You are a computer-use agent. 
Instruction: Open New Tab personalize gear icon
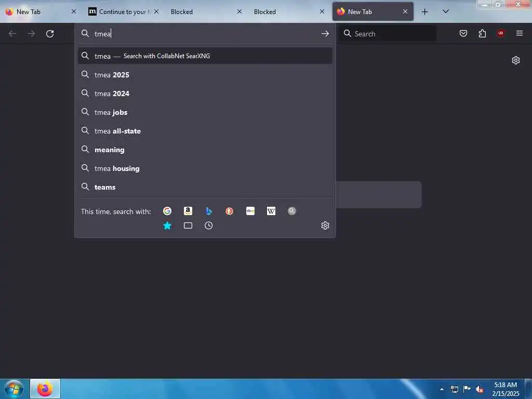coord(516,60)
